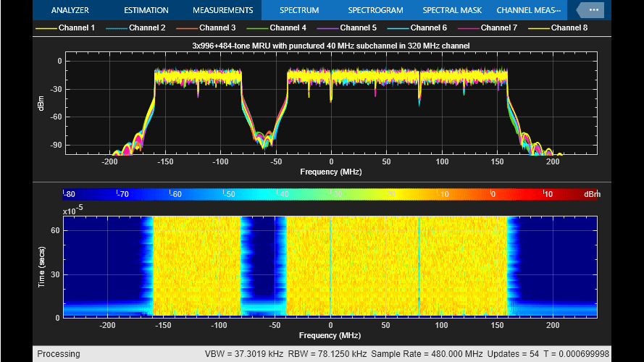Select the MEASUREMENTS tab
The image size is (644, 362).
[222, 10]
